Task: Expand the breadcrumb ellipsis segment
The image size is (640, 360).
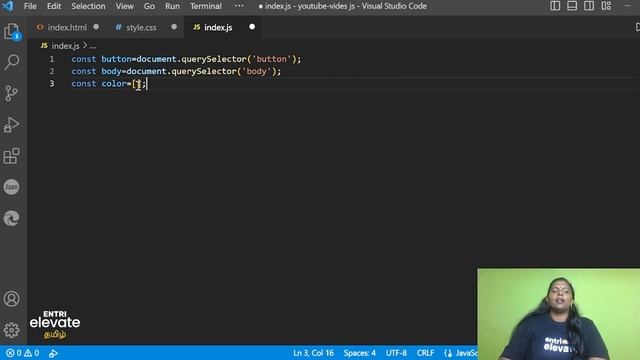Action: (x=93, y=46)
